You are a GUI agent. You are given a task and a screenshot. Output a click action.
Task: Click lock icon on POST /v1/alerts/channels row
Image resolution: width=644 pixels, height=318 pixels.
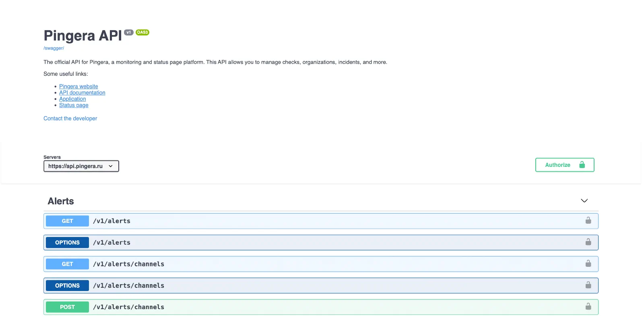coord(588,306)
